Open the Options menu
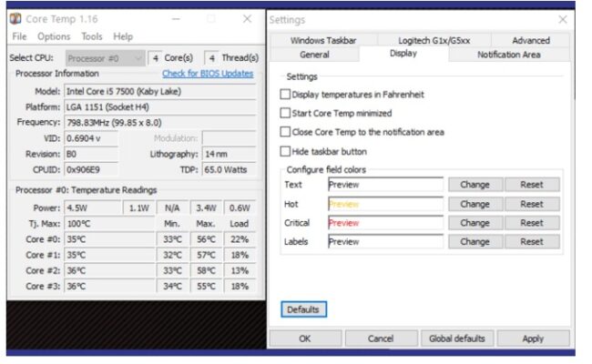 tap(54, 36)
